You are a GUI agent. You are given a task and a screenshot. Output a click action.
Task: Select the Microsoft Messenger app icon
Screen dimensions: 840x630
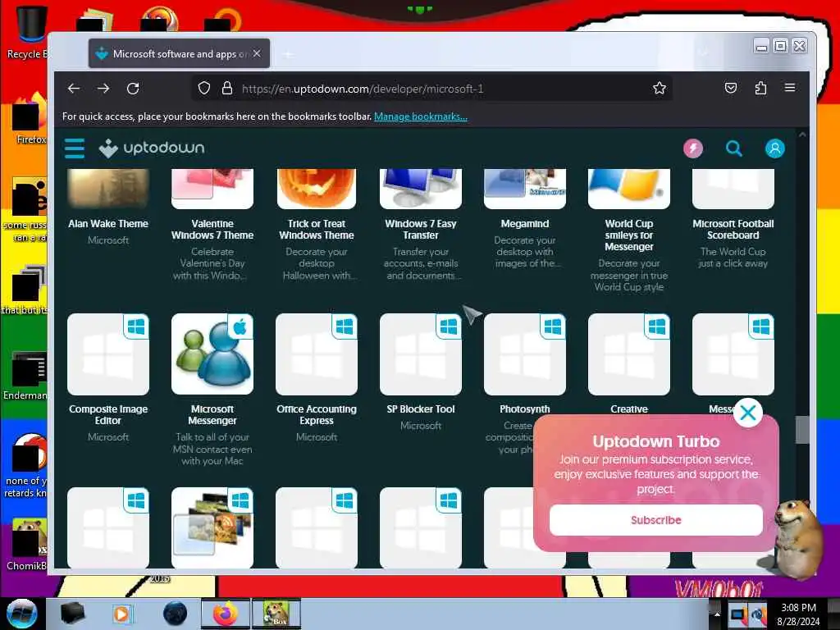212,354
